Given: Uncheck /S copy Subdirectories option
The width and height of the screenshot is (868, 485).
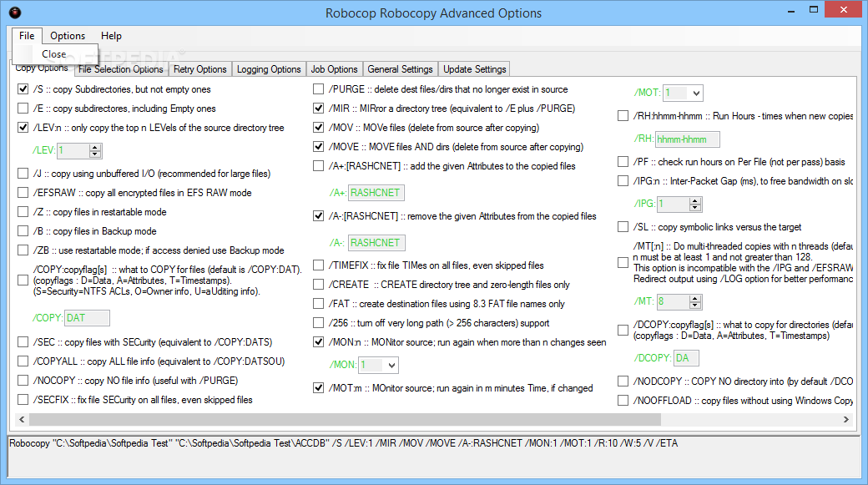Looking at the screenshot, I should pos(23,89).
